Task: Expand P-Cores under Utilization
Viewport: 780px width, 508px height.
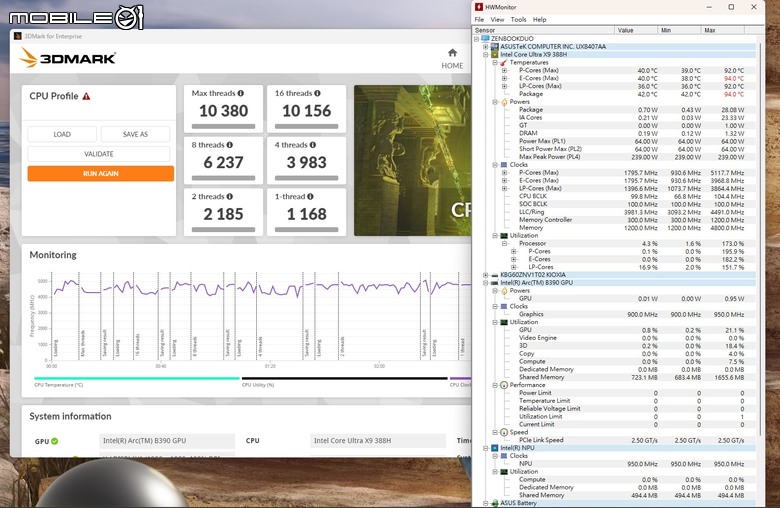Action: point(513,251)
